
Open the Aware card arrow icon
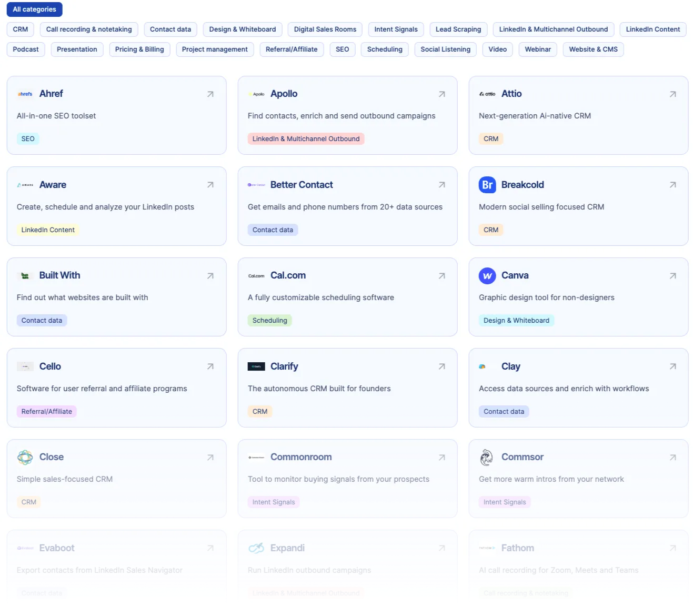[210, 185]
